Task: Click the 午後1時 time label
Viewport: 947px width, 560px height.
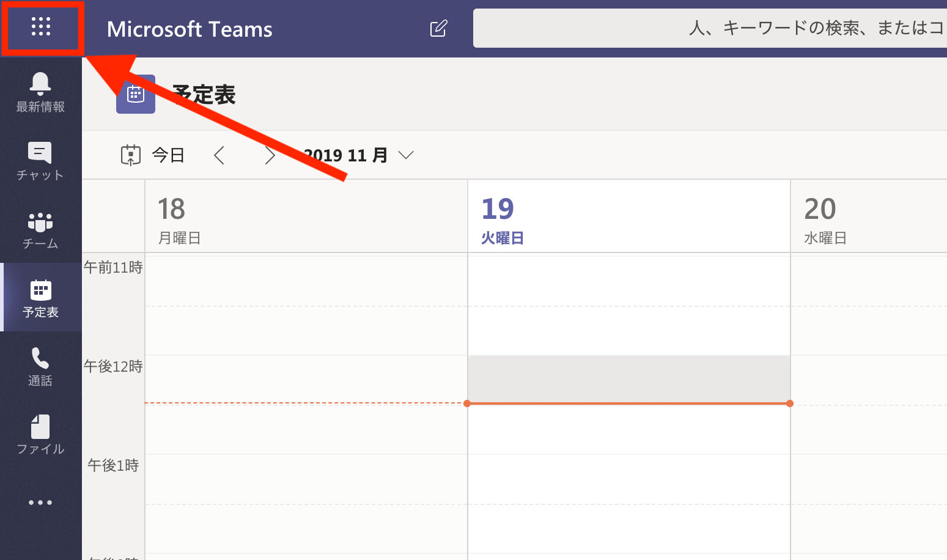Action: [113, 465]
